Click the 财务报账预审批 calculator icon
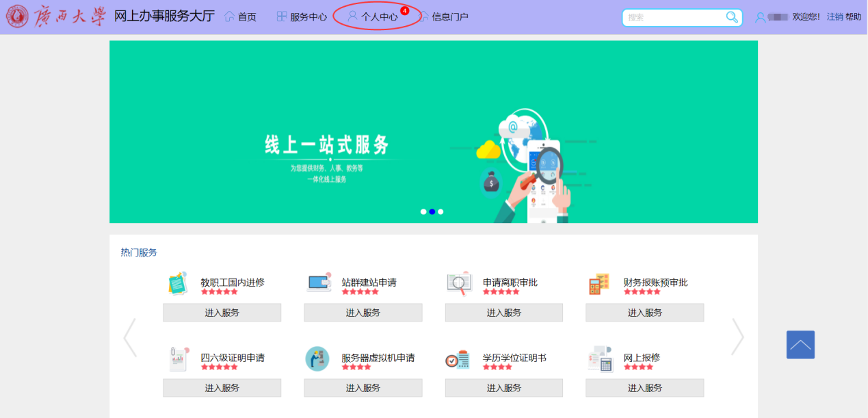The height and width of the screenshot is (418, 868). pos(599,283)
